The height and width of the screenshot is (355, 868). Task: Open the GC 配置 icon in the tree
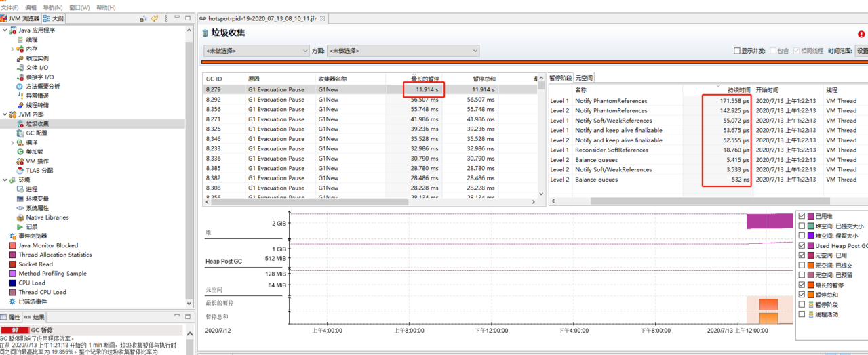click(20, 133)
